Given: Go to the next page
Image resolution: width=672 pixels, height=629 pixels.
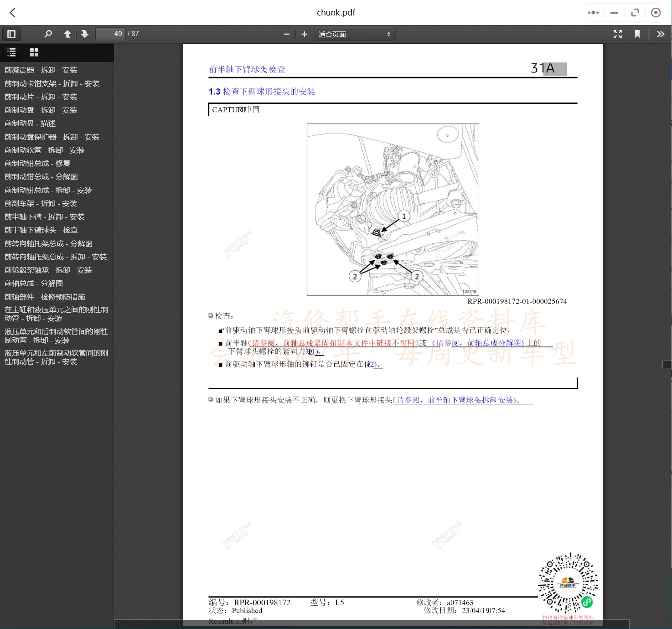Looking at the screenshot, I should click(85, 34).
